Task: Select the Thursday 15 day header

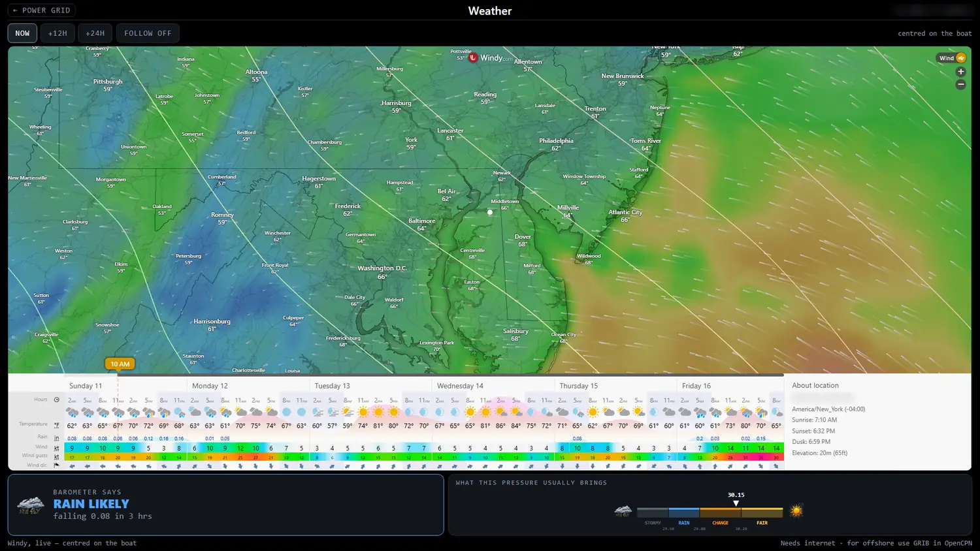Action: [578, 386]
